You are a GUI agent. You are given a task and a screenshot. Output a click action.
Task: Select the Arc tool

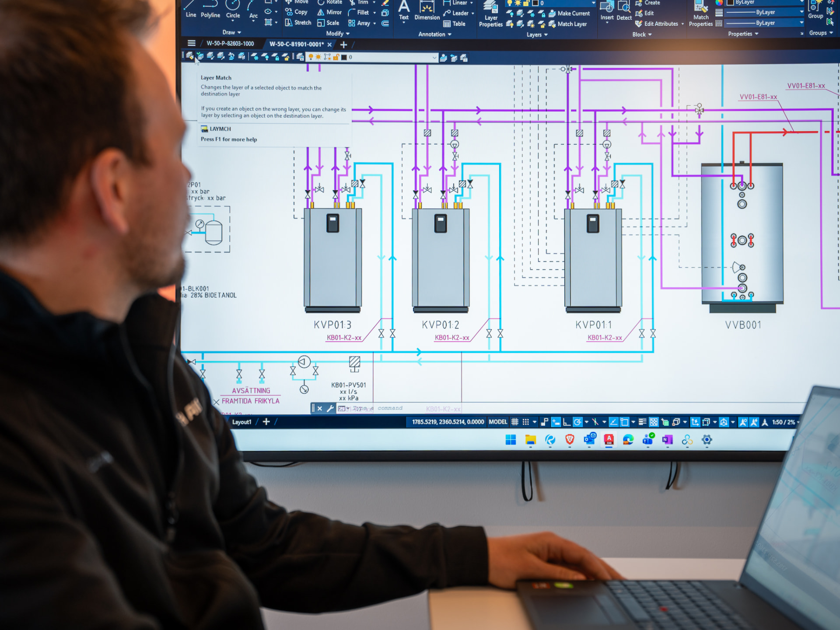[253, 10]
